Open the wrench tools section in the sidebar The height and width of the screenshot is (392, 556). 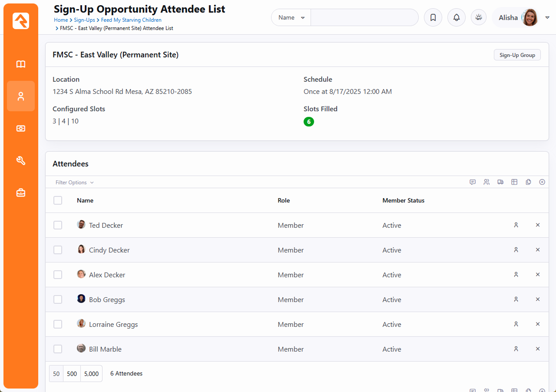21,161
